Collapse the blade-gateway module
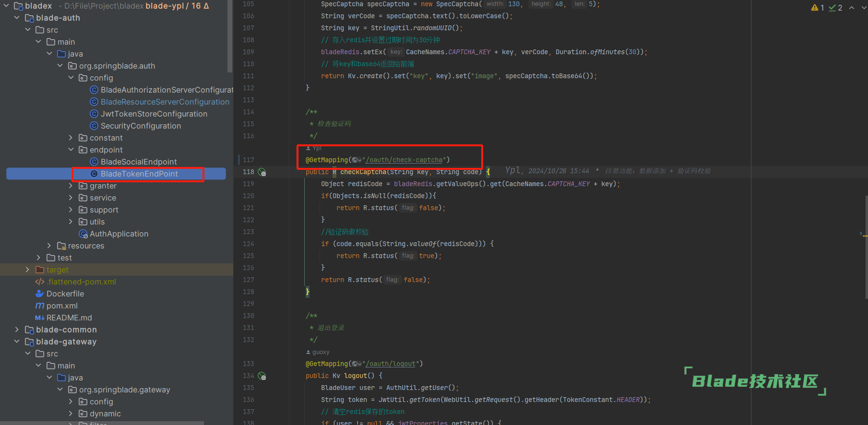 pos(17,342)
